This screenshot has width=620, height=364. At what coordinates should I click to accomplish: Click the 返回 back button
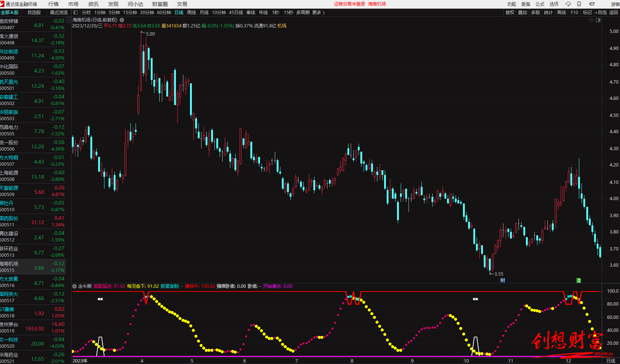coord(614,13)
